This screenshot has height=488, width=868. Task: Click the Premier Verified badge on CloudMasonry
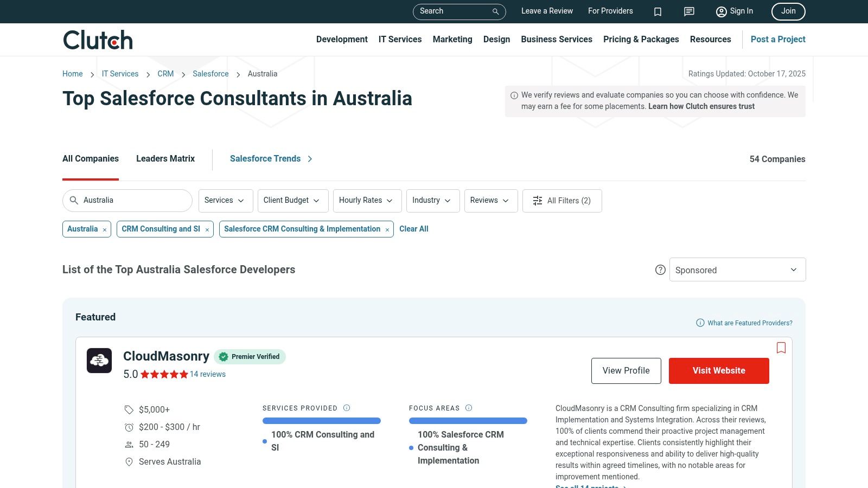(250, 357)
